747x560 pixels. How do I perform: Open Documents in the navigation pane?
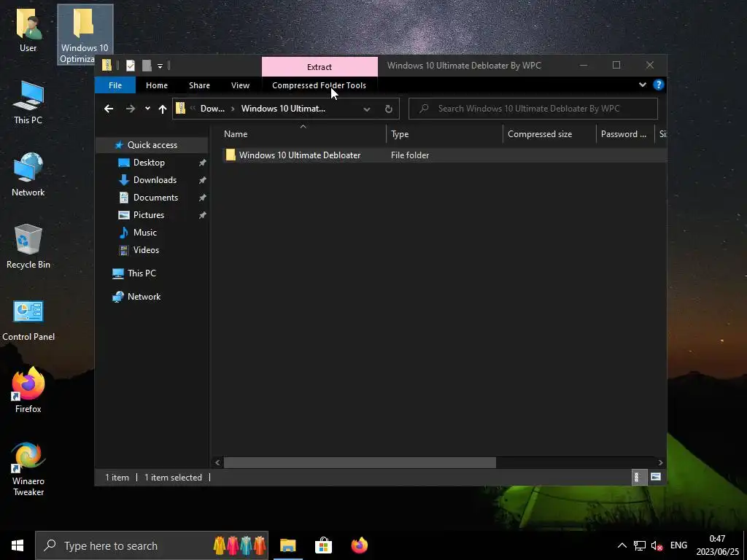155,198
